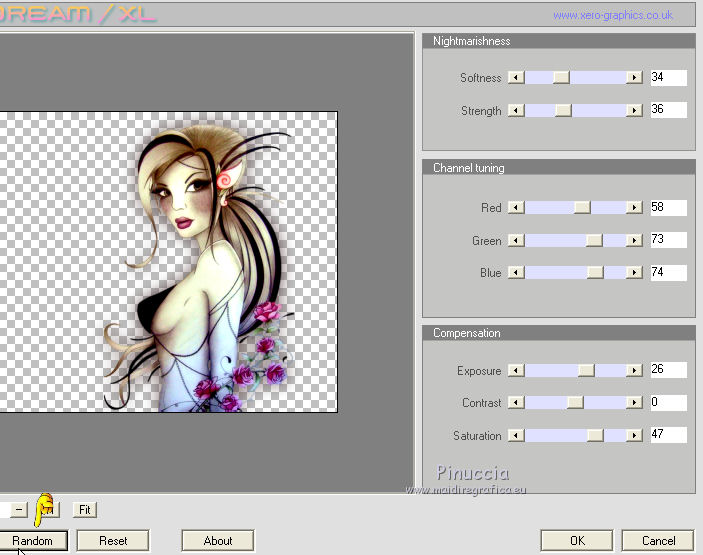Click the Saturation slider thumb
Screen dimensions: 703x555
(595, 435)
